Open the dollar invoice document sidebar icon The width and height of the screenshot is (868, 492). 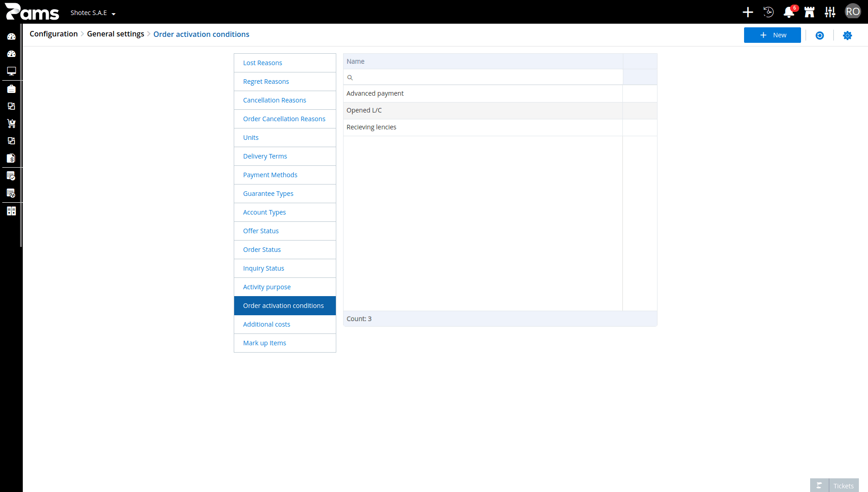tap(11, 158)
